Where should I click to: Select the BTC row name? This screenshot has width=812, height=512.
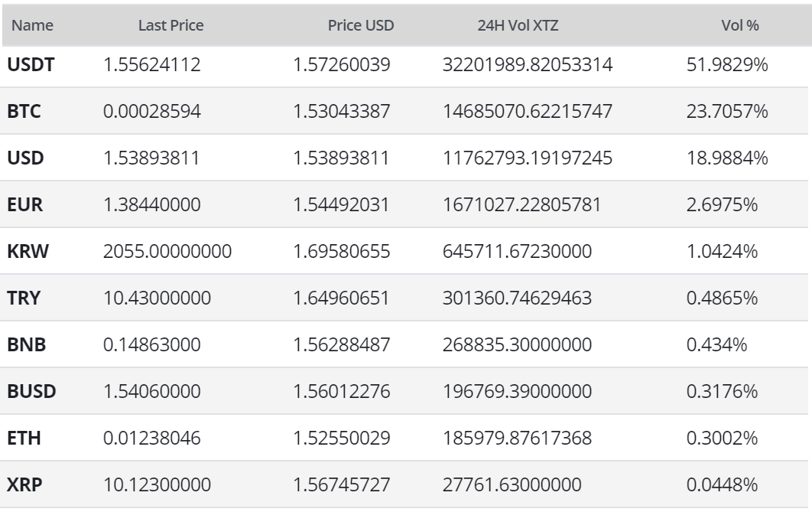pyautogui.click(x=24, y=112)
